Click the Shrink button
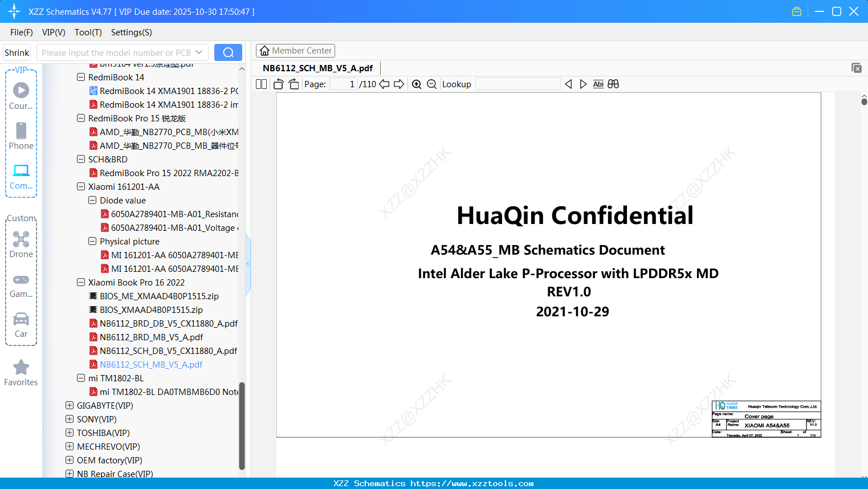 tap(17, 52)
